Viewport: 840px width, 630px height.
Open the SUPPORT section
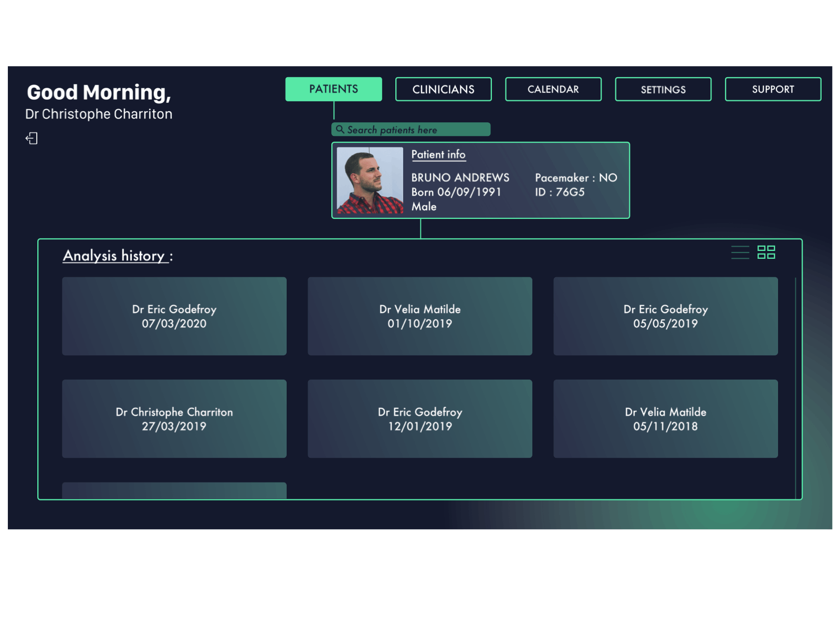pyautogui.click(x=773, y=89)
